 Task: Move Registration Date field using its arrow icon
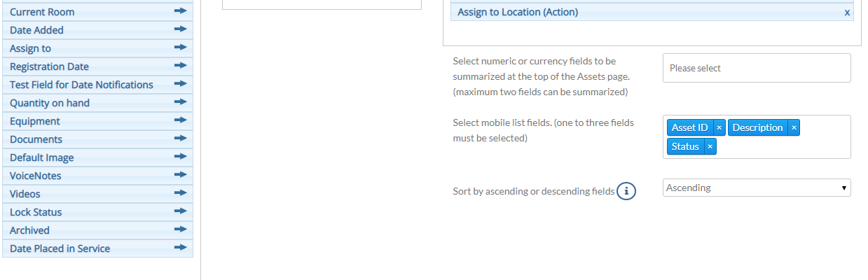point(181,66)
